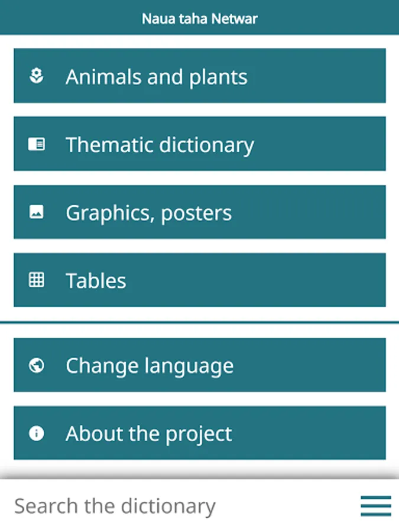This screenshot has height=532, width=399.
Task: Choose Change language
Action: click(200, 365)
